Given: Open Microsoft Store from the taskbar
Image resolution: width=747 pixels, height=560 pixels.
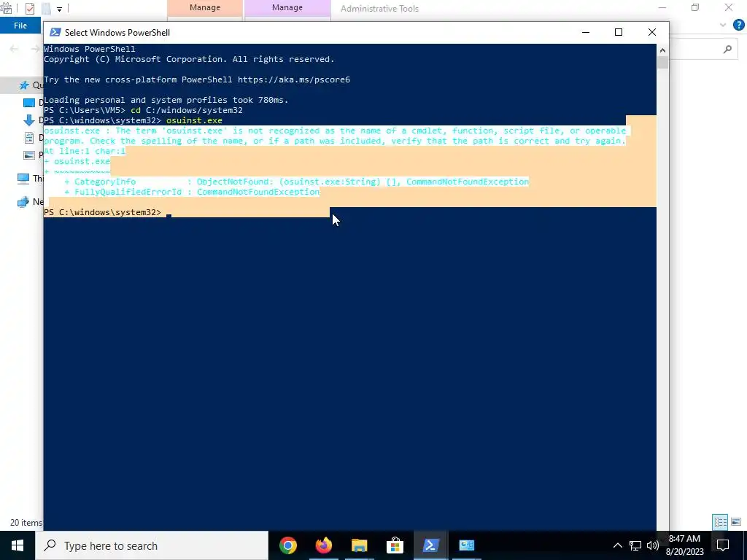Looking at the screenshot, I should [x=395, y=545].
